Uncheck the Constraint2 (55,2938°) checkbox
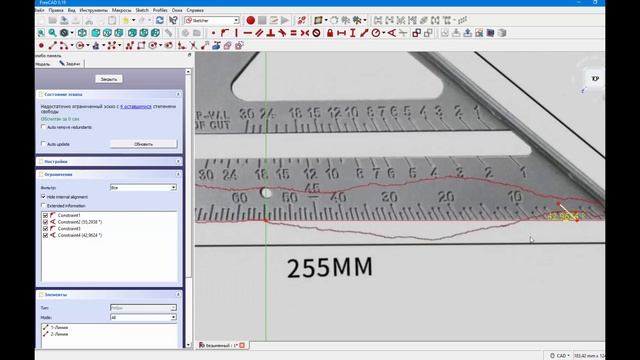 45,222
